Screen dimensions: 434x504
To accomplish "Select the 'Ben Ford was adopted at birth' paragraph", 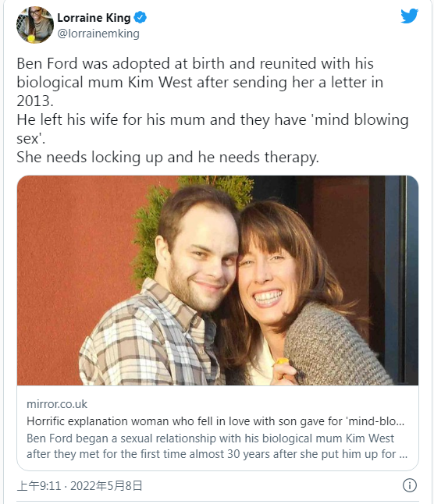I will click(200, 82).
